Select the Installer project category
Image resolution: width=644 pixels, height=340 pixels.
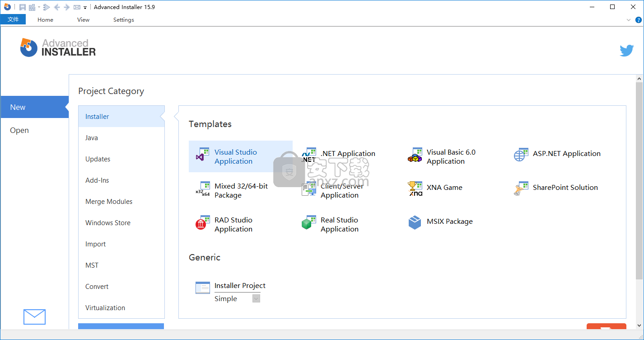coord(121,117)
